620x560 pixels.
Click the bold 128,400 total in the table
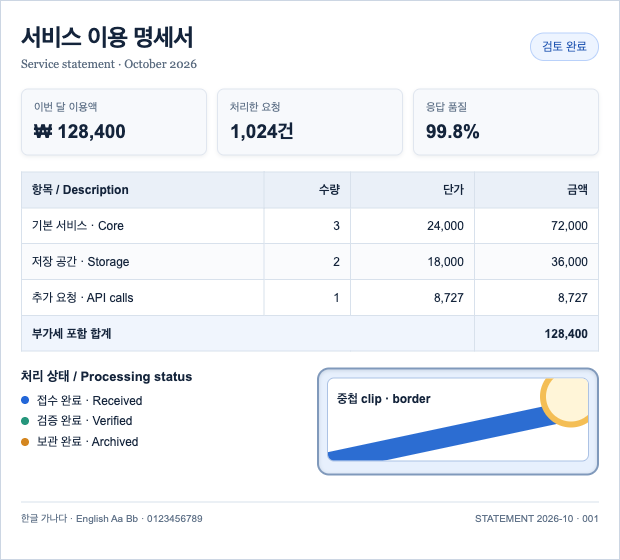pyautogui.click(x=566, y=334)
